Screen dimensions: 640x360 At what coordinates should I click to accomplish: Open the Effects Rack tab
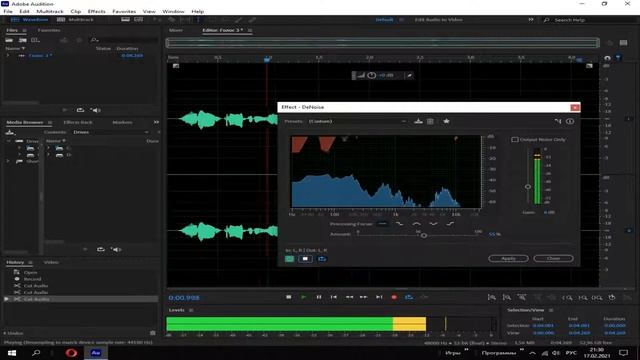click(x=78, y=122)
